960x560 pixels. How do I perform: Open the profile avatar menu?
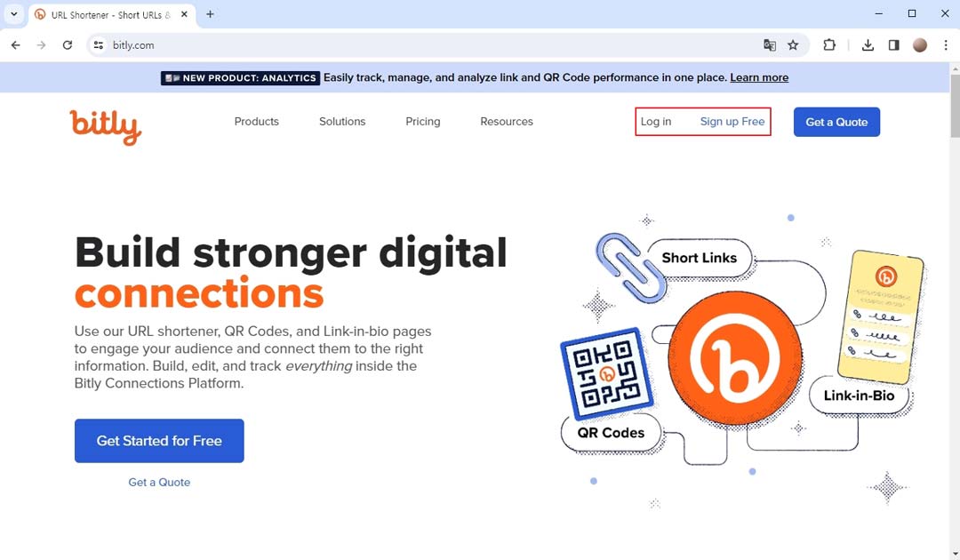click(920, 45)
